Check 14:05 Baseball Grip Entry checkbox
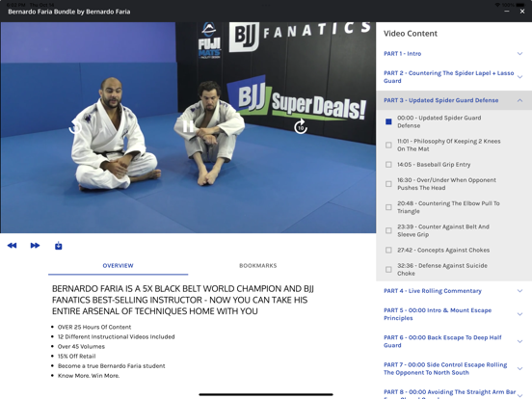Image resolution: width=532 pixels, height=399 pixels. (388, 165)
